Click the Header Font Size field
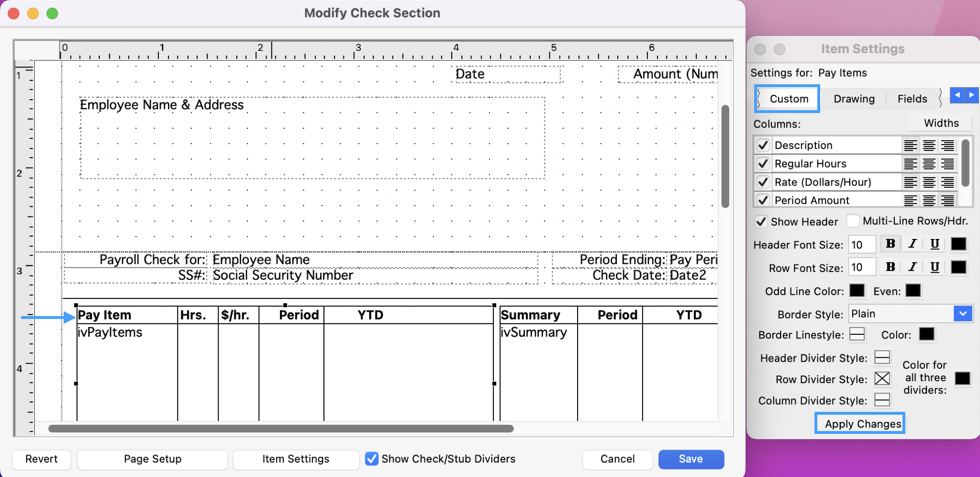980x477 pixels. (x=862, y=245)
